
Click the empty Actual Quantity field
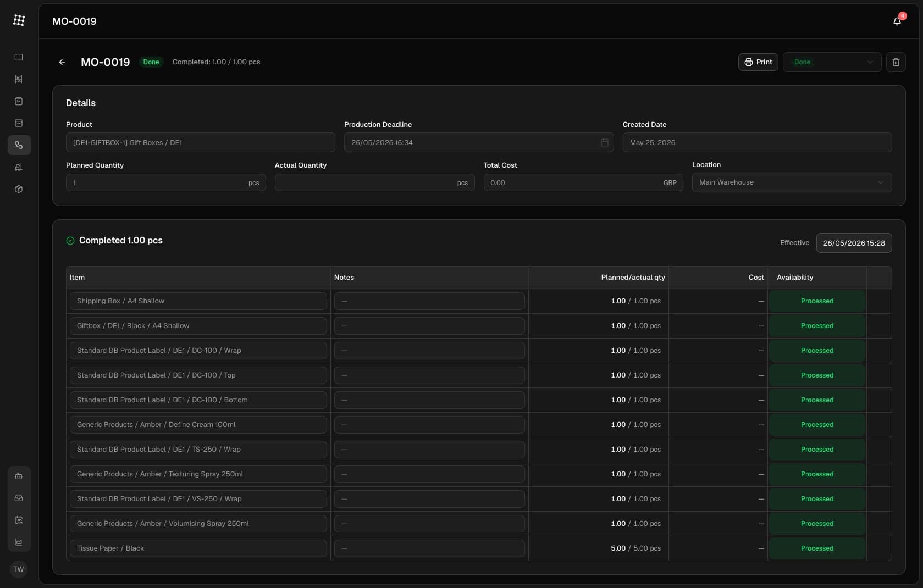(x=374, y=182)
